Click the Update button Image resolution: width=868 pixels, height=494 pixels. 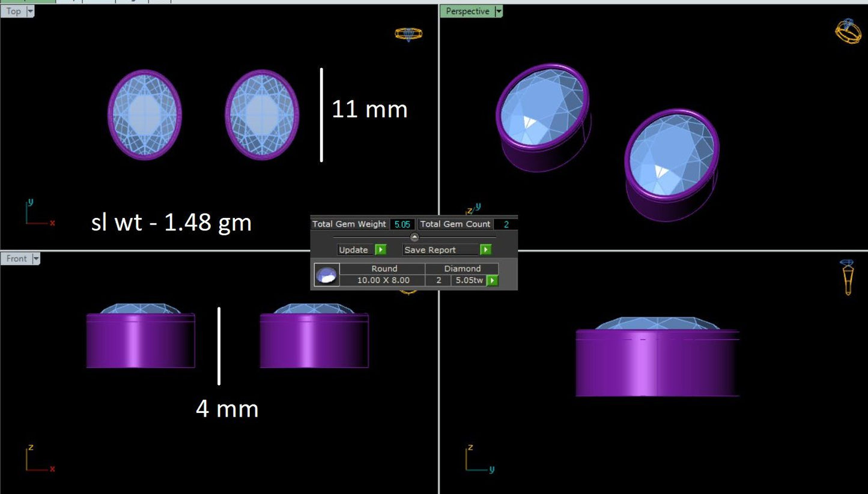[354, 250]
